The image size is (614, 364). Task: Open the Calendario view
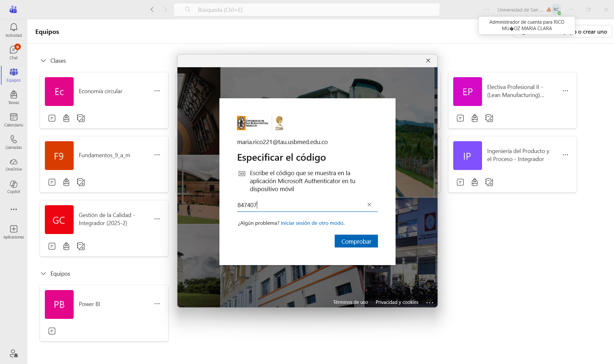tap(13, 120)
